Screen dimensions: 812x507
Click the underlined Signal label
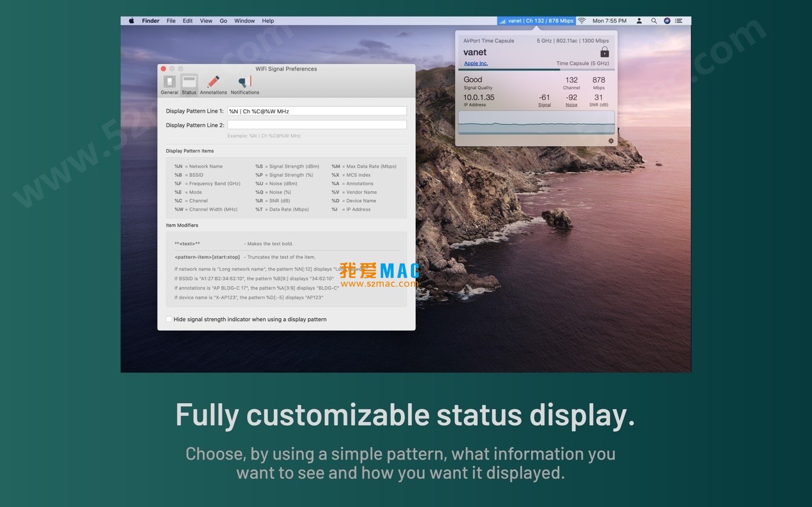pos(544,105)
